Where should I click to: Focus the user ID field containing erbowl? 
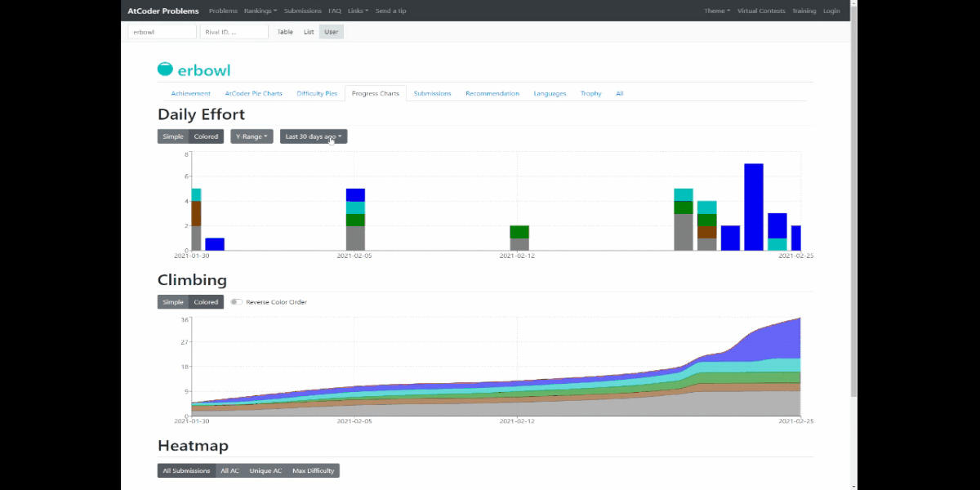click(163, 32)
